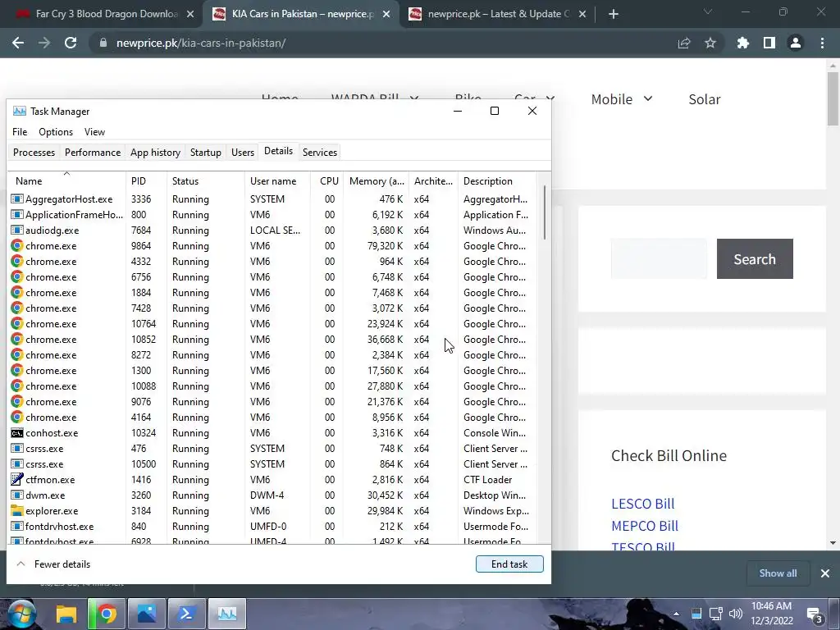Switch to Processes tab
Viewport: 840px width, 630px height.
click(34, 152)
